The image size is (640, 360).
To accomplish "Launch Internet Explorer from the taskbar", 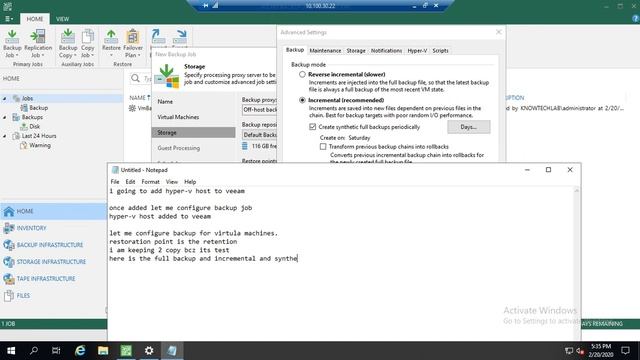I will (x=80, y=351).
